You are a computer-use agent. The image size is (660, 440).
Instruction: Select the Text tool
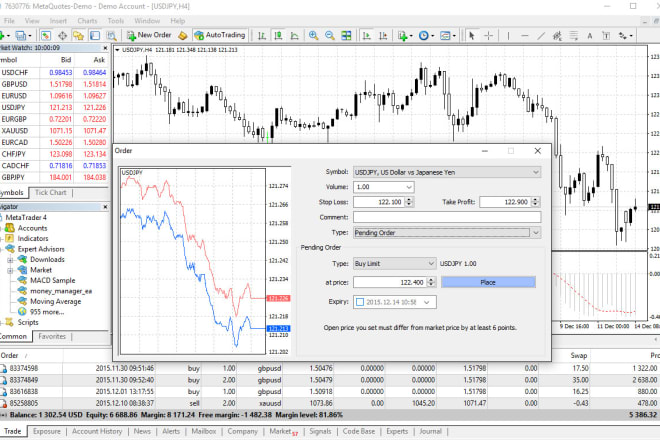click(x=590, y=35)
